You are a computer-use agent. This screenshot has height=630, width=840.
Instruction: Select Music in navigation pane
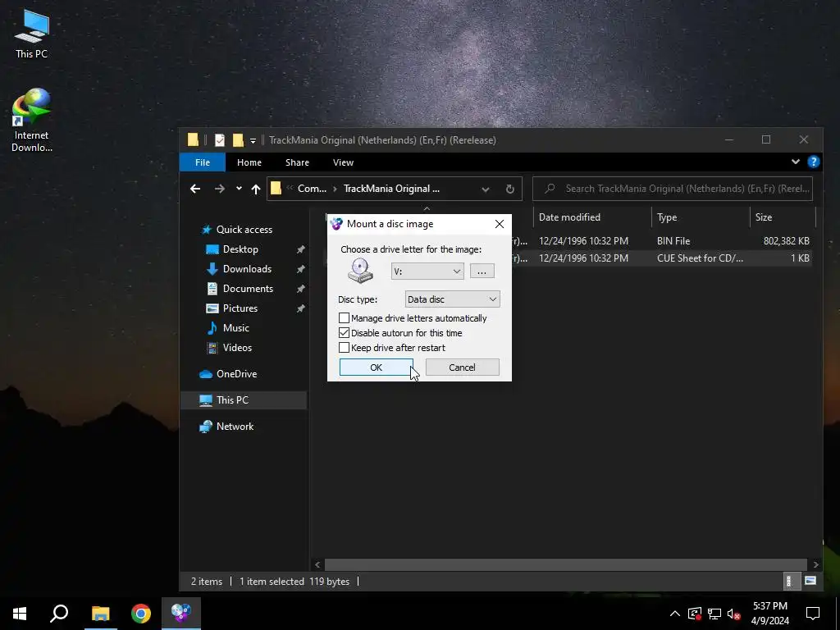235,328
